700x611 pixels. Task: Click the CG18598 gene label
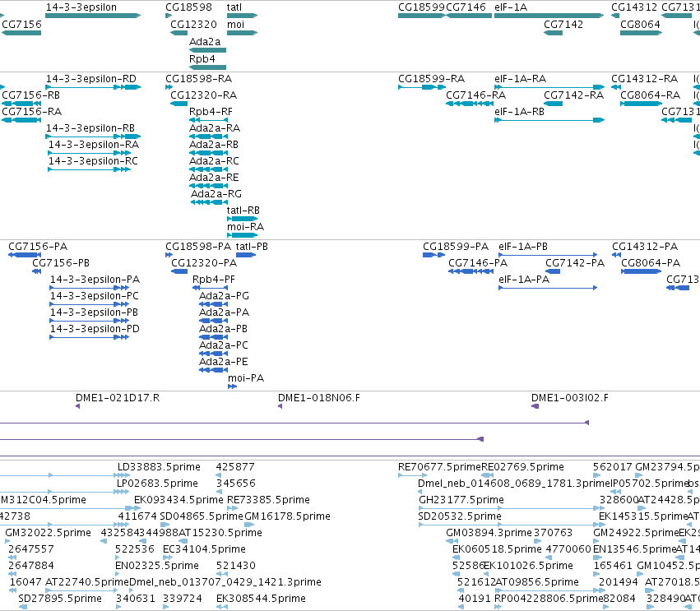pyautogui.click(x=188, y=7)
